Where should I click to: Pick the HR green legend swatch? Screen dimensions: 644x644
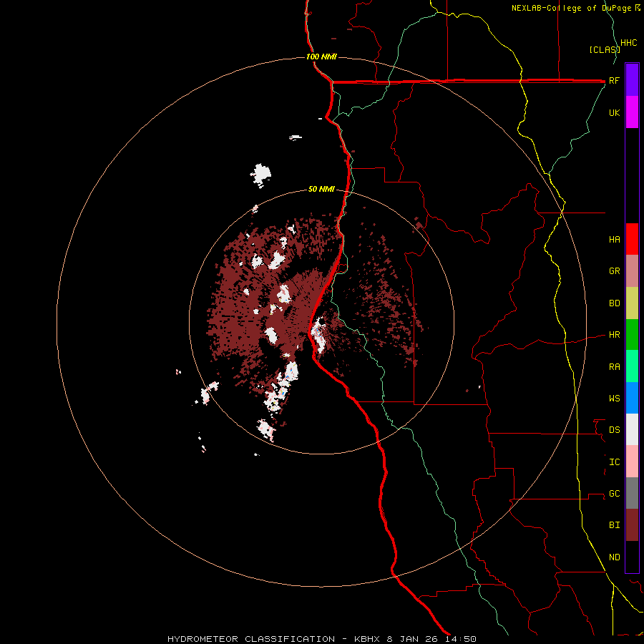(x=632, y=334)
